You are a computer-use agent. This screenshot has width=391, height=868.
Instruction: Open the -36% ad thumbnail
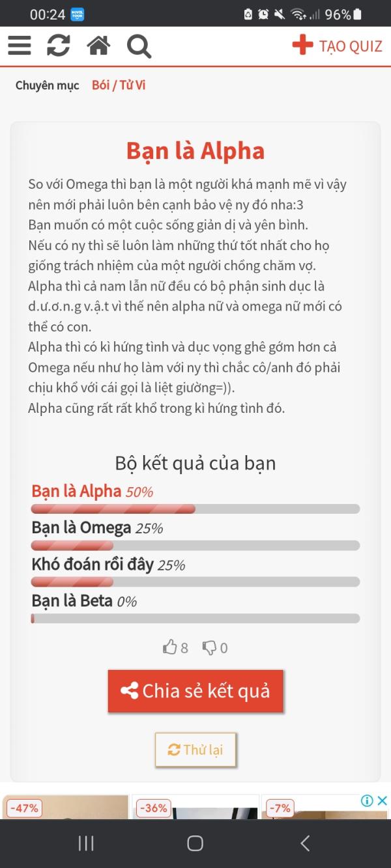click(195, 807)
